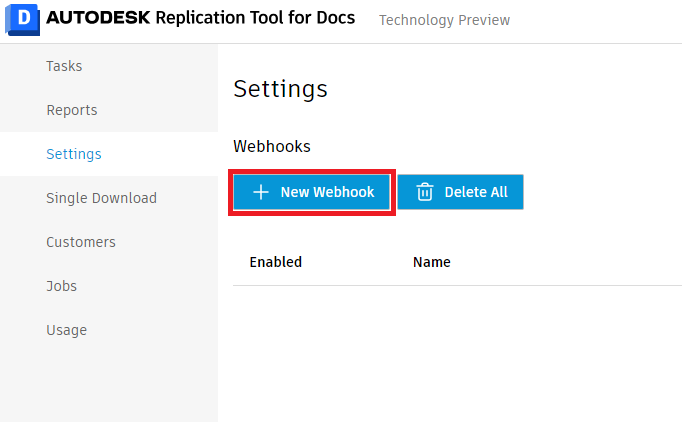This screenshot has height=422, width=682.
Task: Select Settings in the left navigation
Action: pyautogui.click(x=74, y=154)
